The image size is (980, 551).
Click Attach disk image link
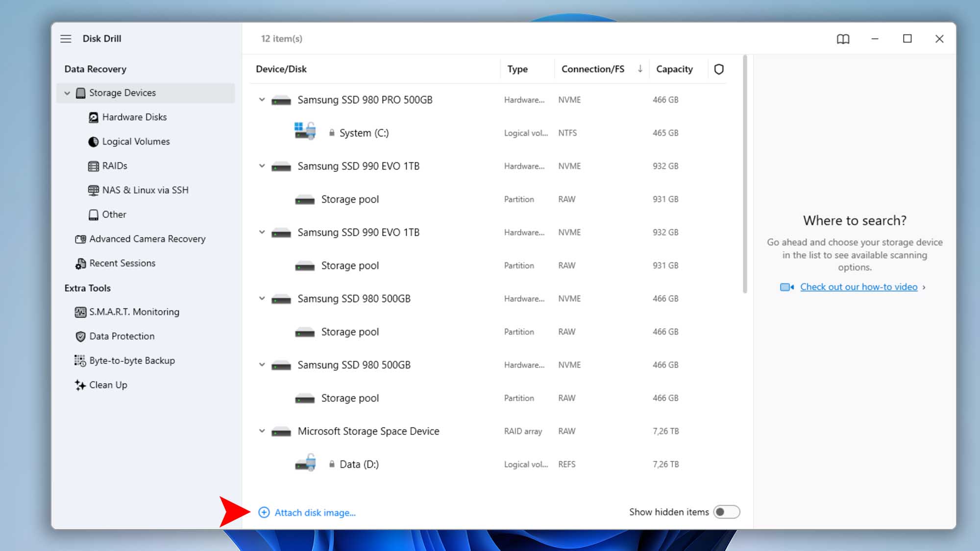pyautogui.click(x=315, y=512)
